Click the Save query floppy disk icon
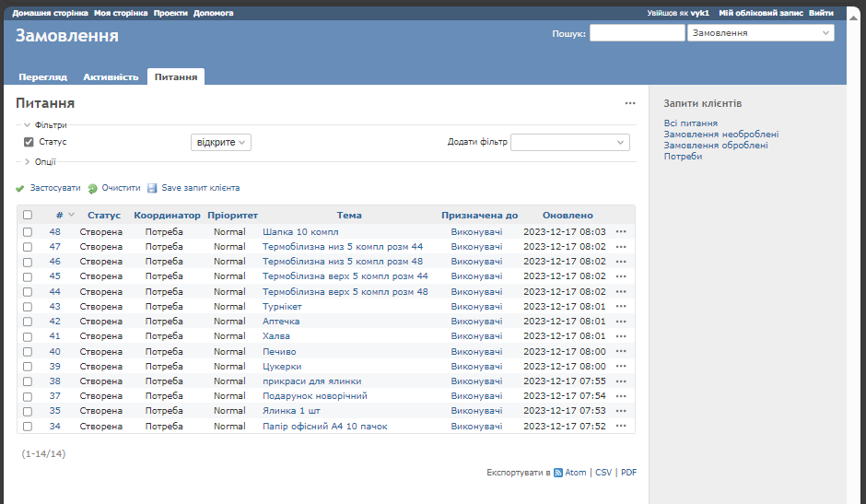866x504 pixels. tap(152, 188)
